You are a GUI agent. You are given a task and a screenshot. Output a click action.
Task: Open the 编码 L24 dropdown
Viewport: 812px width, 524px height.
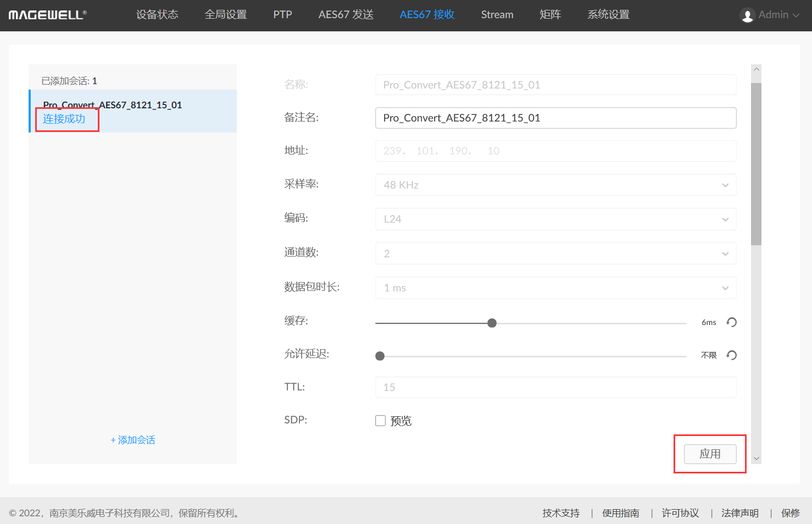click(x=555, y=219)
